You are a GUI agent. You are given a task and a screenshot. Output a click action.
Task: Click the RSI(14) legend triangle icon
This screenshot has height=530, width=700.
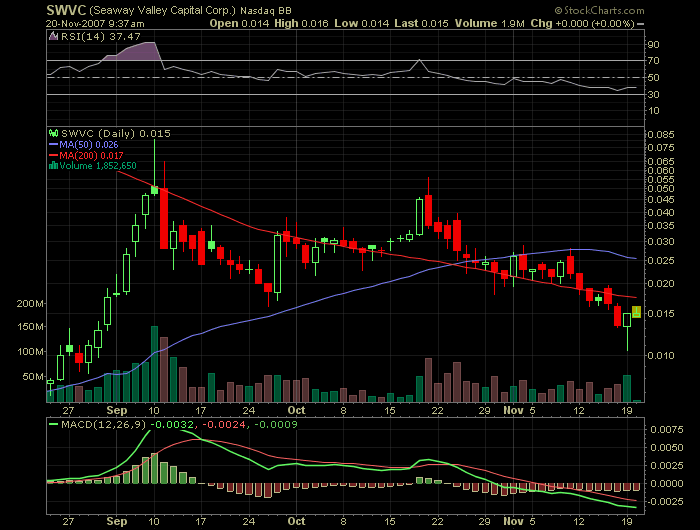coord(53,37)
